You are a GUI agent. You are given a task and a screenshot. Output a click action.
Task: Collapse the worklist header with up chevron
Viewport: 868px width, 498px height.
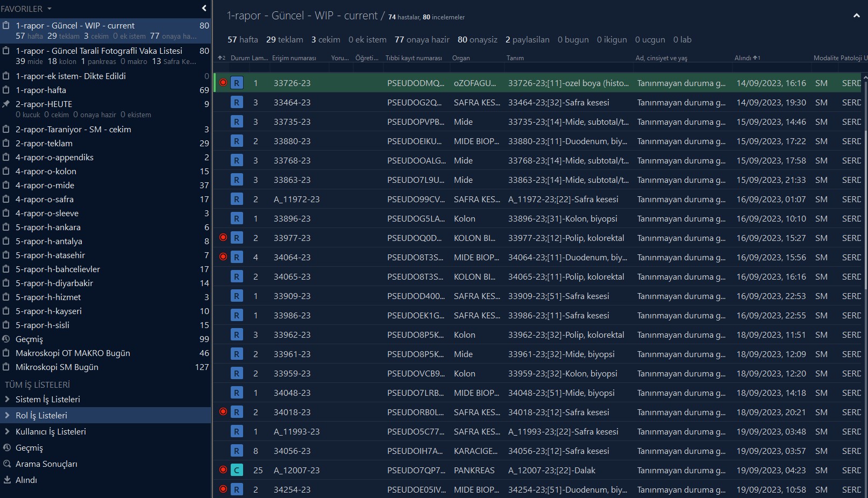pos(856,16)
